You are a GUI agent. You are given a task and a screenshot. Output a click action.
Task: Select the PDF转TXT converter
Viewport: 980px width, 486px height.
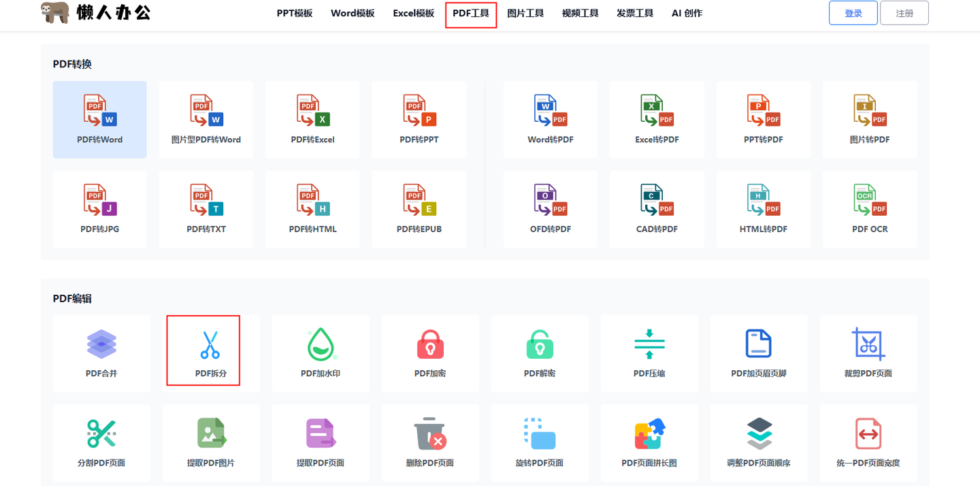pos(206,209)
